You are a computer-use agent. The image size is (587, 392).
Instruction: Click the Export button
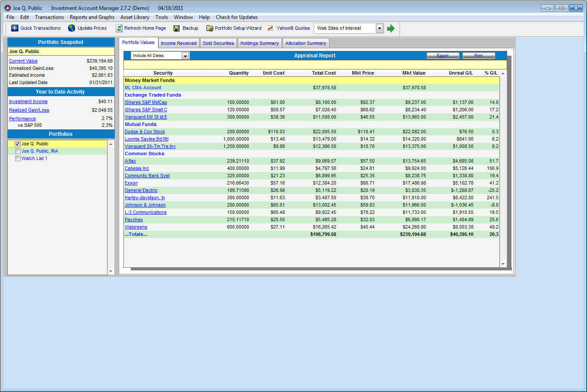tap(443, 56)
